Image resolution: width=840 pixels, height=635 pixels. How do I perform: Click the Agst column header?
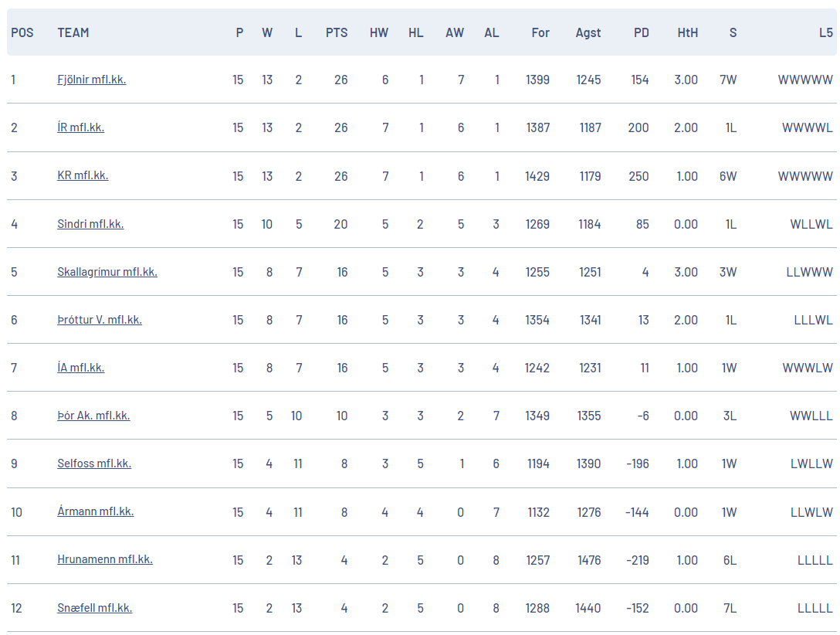click(588, 32)
